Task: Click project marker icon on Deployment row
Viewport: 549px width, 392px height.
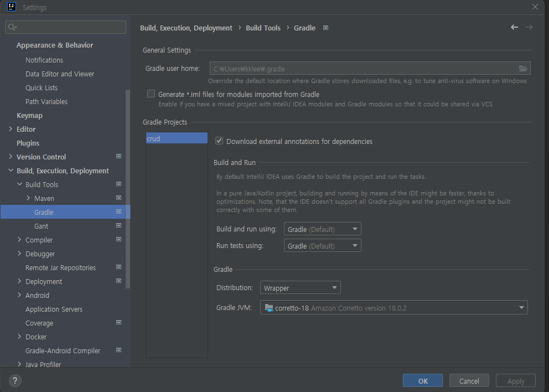Action: click(118, 281)
